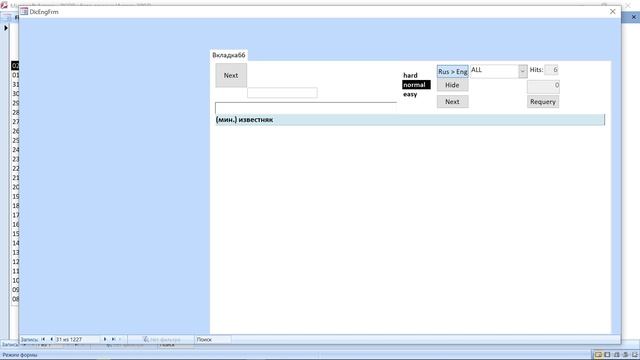Viewport: 640px width, 360px height.
Task: Click the Requery button
Action: (543, 102)
